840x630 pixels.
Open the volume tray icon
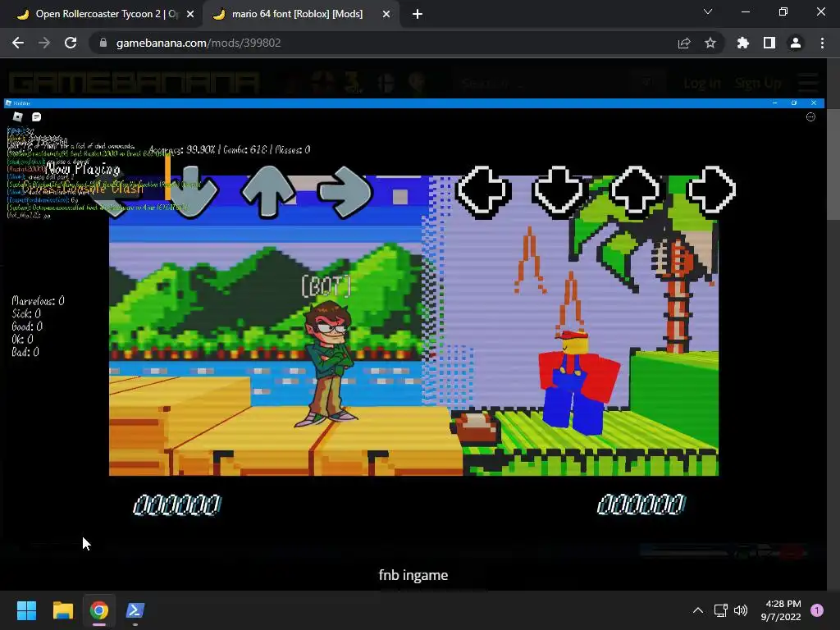click(741, 610)
